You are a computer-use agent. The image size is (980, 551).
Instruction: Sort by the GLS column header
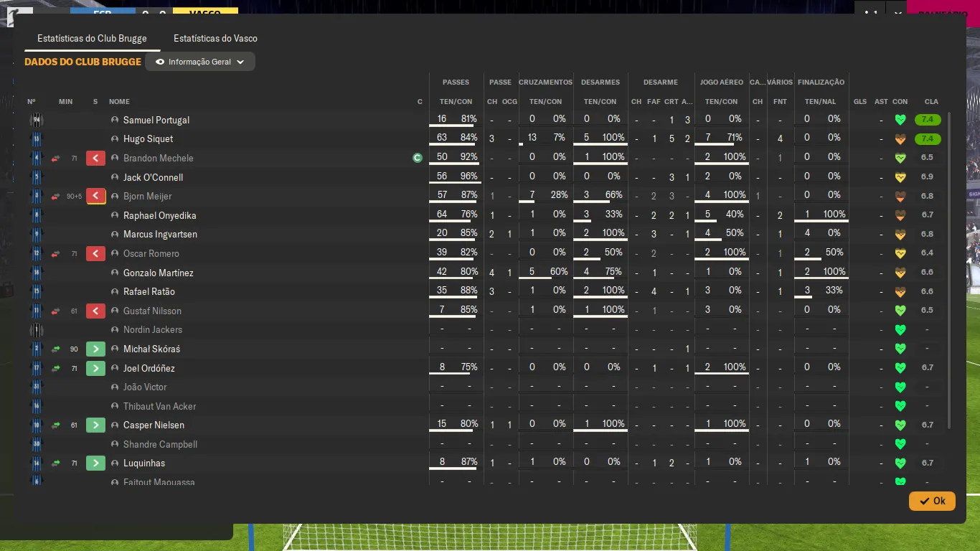860,102
